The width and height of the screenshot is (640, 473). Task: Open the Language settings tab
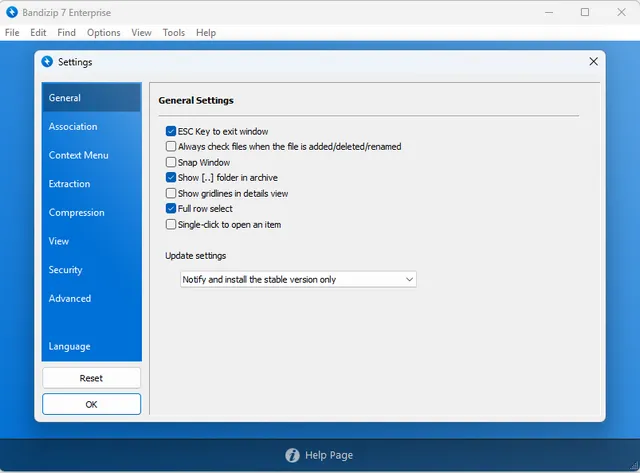(x=91, y=346)
